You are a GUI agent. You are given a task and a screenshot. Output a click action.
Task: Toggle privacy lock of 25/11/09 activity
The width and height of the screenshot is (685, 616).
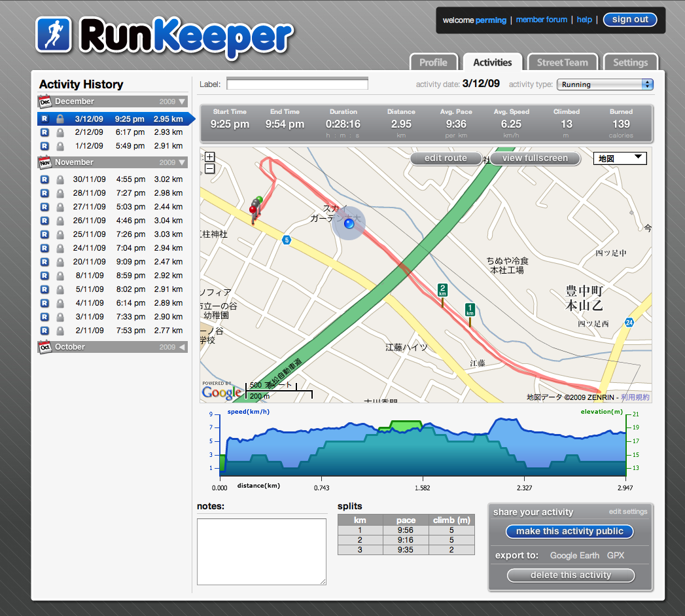[60, 234]
